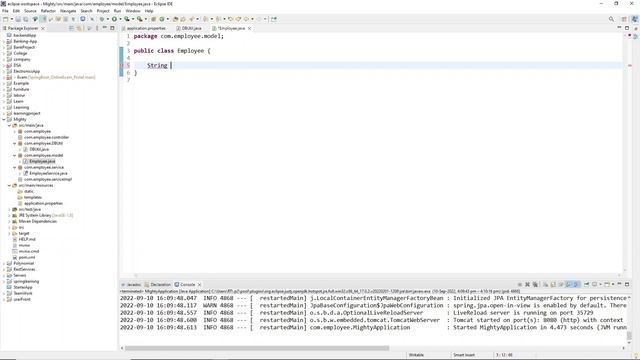
Task: Click the Debug bug icon in toolbar
Action: coord(102,19)
